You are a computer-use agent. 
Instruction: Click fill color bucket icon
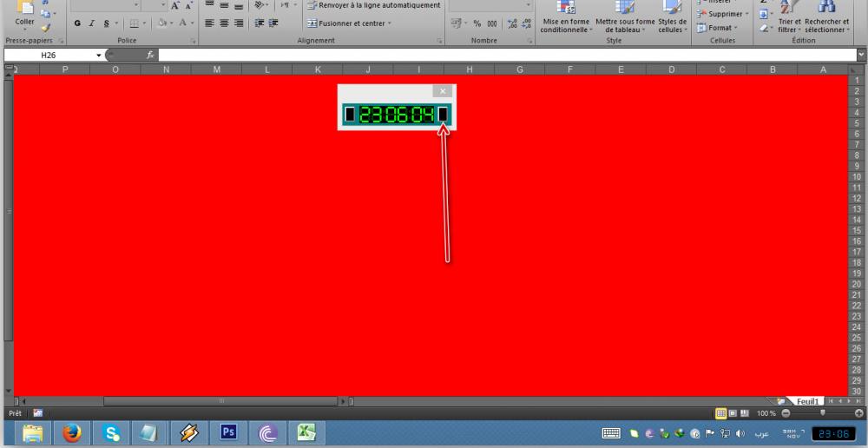[x=161, y=23]
